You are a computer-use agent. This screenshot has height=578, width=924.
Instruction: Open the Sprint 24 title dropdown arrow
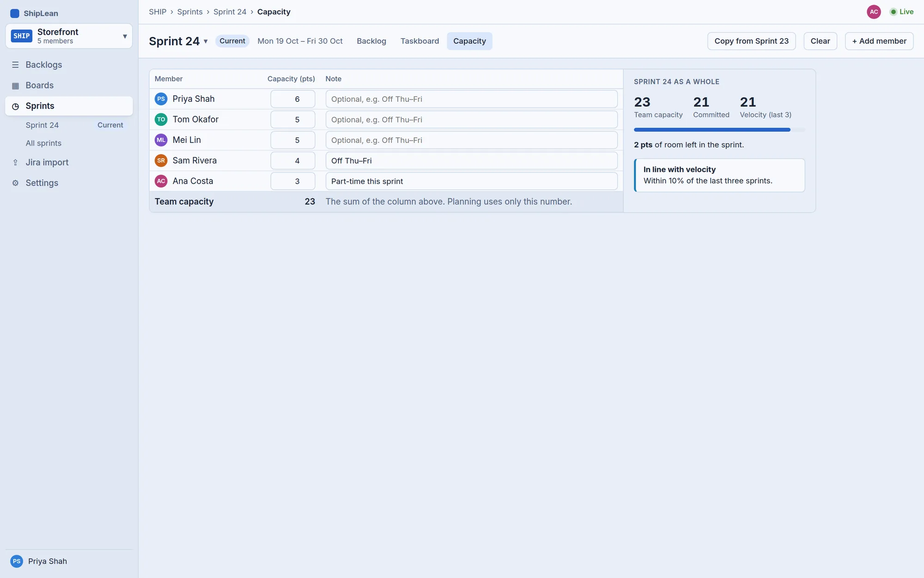coord(206,42)
